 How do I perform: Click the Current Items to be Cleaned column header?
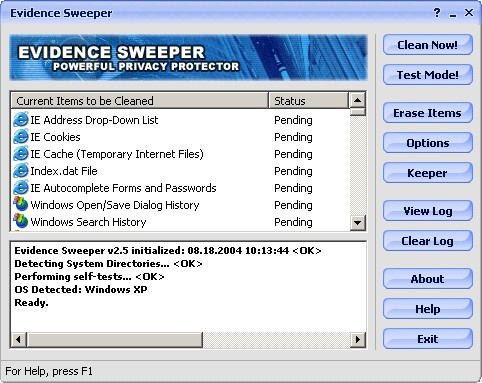[x=140, y=101]
